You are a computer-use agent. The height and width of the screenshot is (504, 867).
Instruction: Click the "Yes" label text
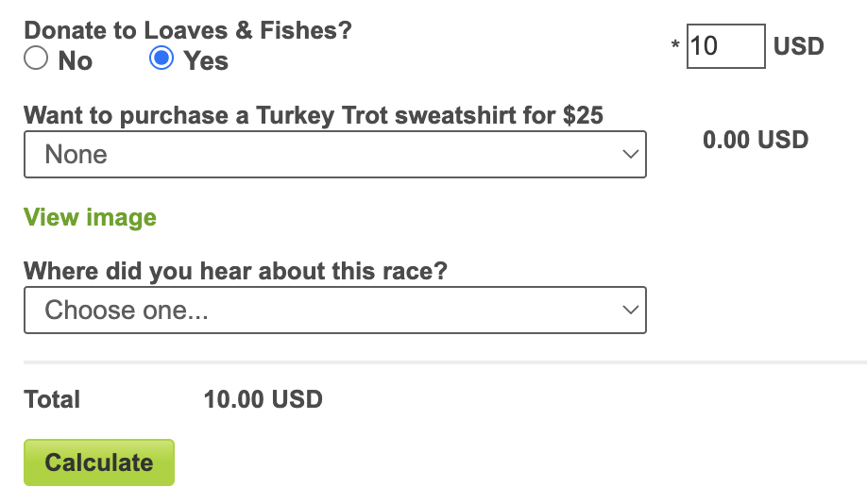pos(206,61)
